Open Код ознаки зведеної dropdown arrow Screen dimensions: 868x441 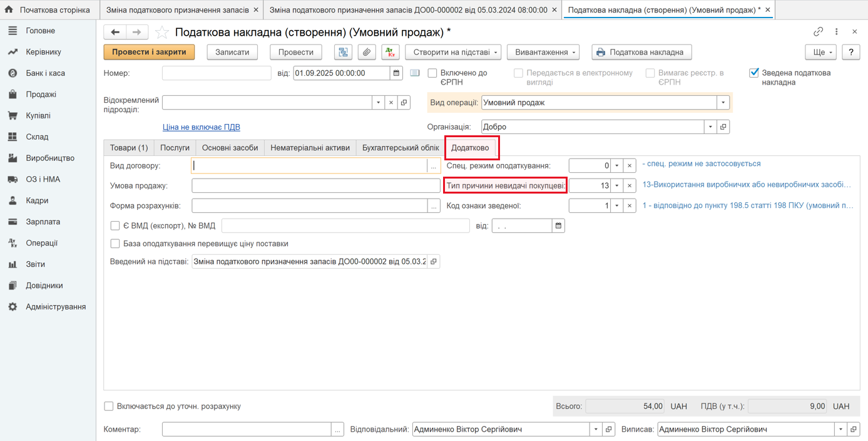click(617, 206)
